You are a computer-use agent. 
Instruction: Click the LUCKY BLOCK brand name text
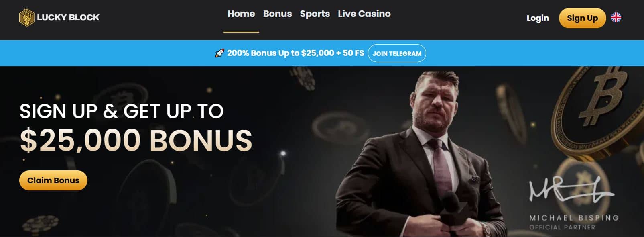[x=68, y=18]
